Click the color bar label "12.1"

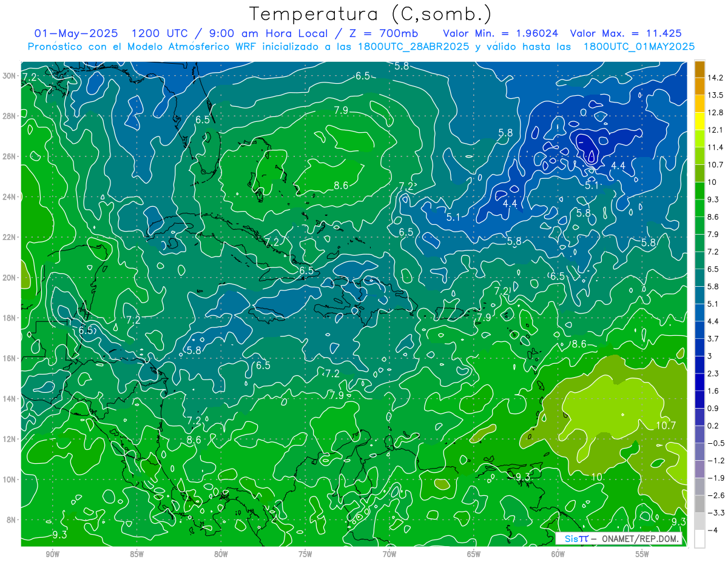pyautogui.click(x=716, y=130)
